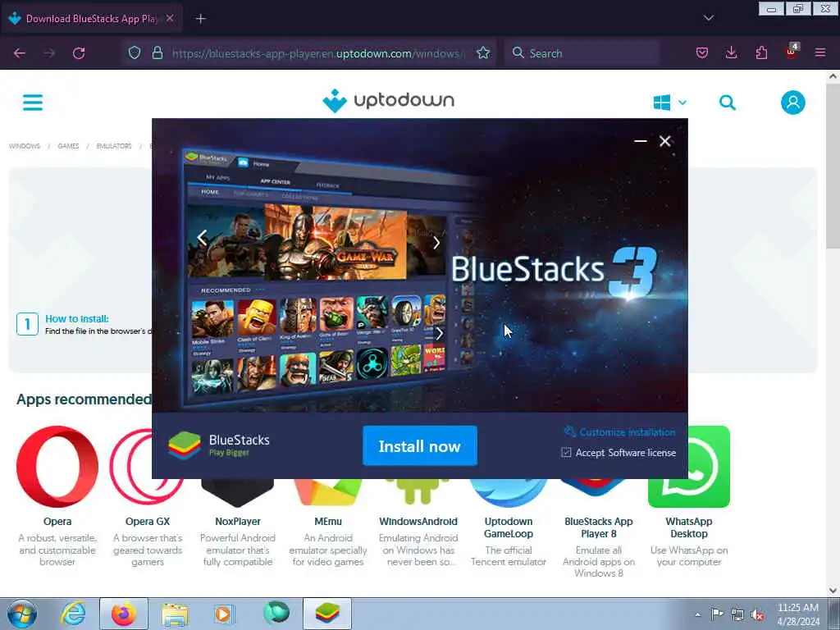Open Firefox extensions menu
The height and width of the screenshot is (630, 840).
tap(761, 52)
